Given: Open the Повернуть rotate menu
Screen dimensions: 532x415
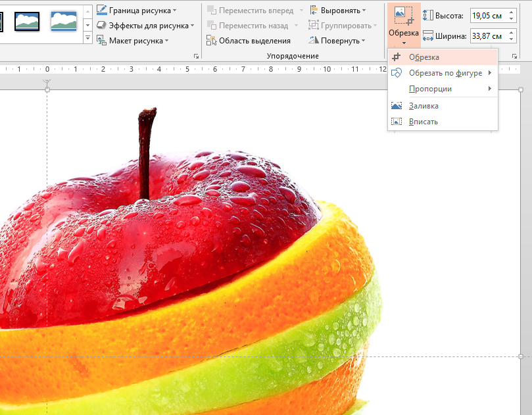Looking at the screenshot, I should 337,41.
